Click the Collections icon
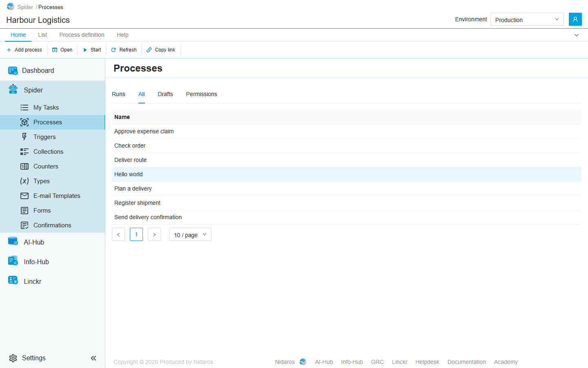 click(24, 152)
